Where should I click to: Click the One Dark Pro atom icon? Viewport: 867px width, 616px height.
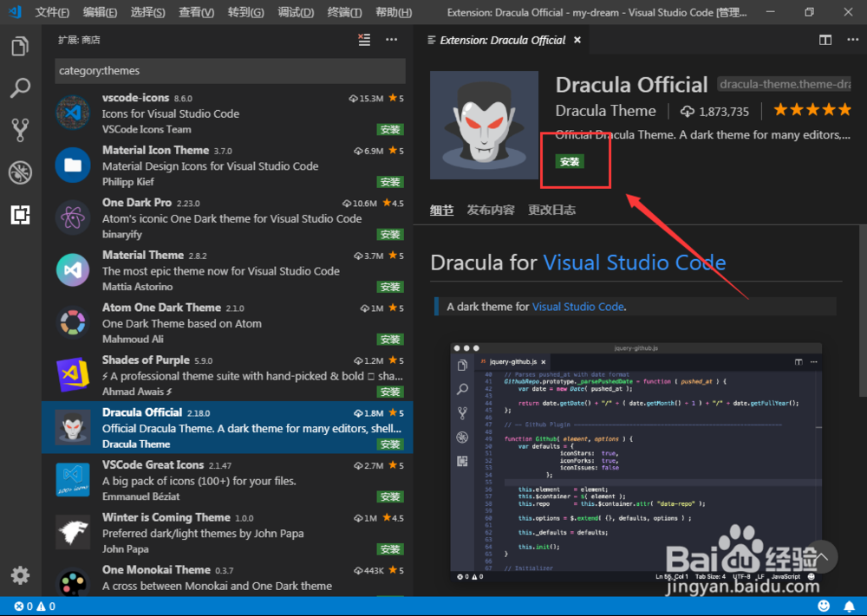click(73, 217)
